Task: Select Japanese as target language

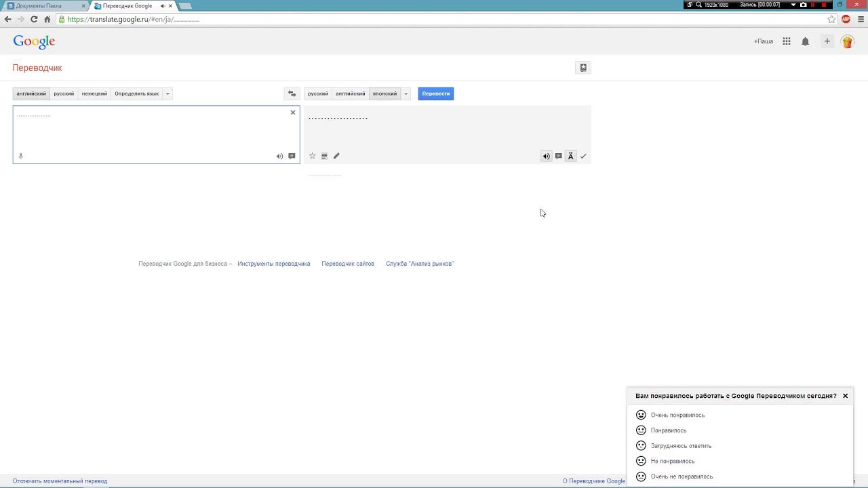Action: (x=384, y=94)
